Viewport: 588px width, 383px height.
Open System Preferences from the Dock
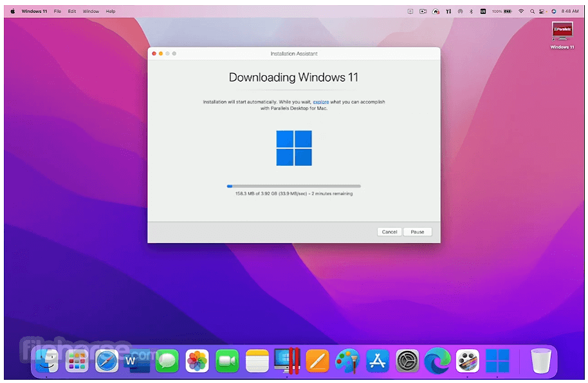point(407,361)
